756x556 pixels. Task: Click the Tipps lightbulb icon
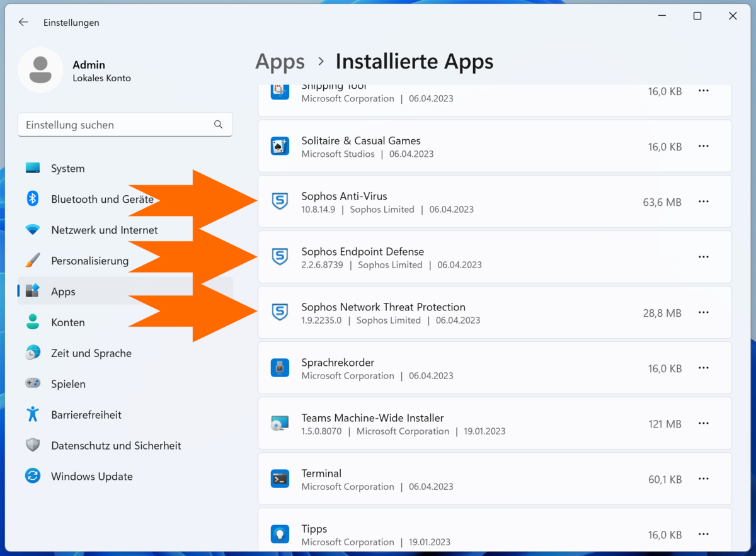(280, 534)
